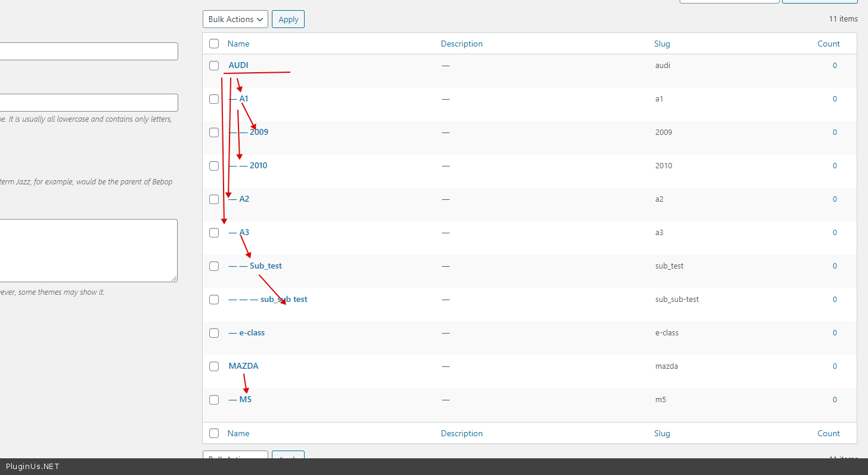
Task: Open the Sub_test term
Action: (x=265, y=266)
